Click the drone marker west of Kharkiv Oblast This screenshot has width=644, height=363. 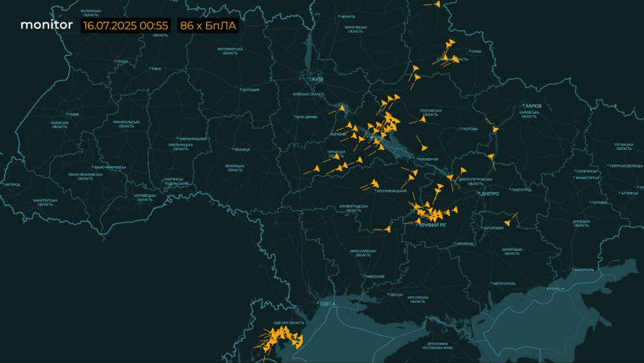(x=495, y=129)
